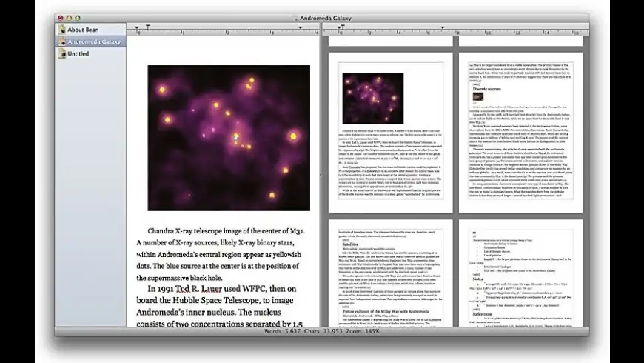Click the document proxy icon in the title bar
Viewport: 644px width, 363px height.
click(295, 19)
